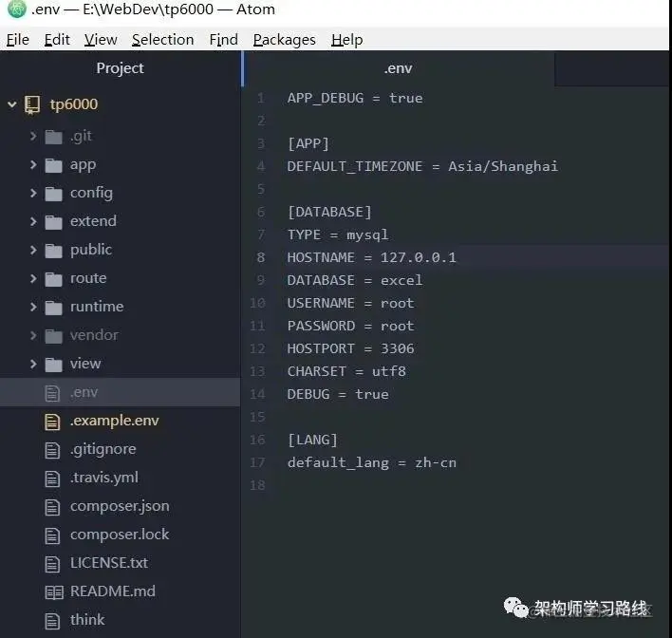
Task: Click line number 8 in the gutter
Action: coord(261,257)
